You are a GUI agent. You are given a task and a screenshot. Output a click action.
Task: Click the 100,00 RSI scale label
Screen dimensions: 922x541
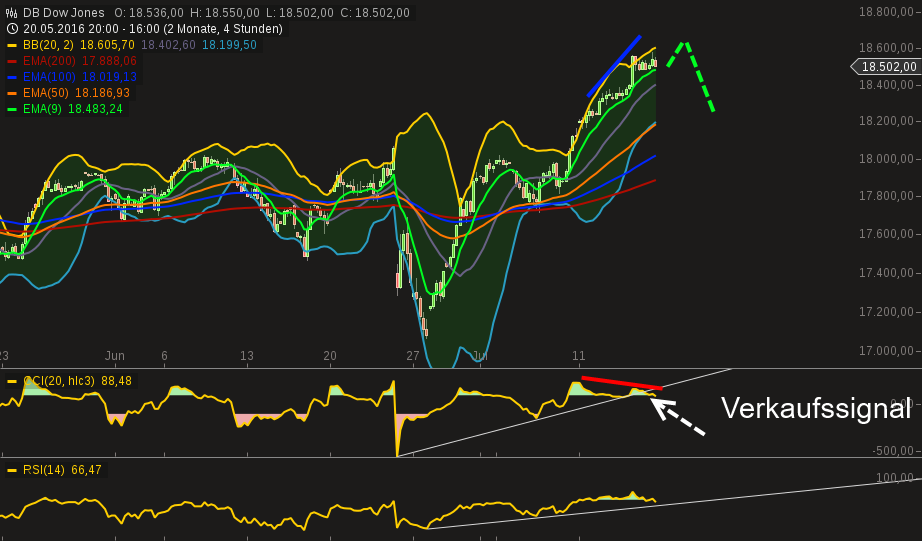(x=896, y=478)
